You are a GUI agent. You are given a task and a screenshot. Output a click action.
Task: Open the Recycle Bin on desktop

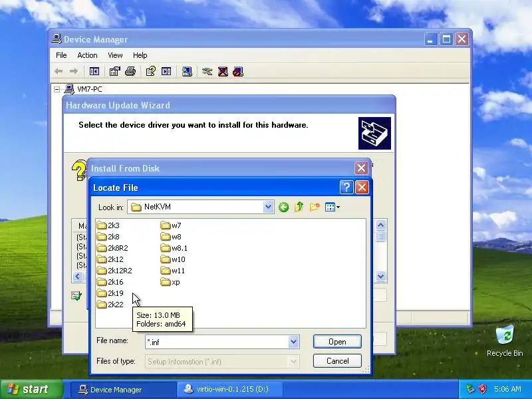click(x=505, y=341)
